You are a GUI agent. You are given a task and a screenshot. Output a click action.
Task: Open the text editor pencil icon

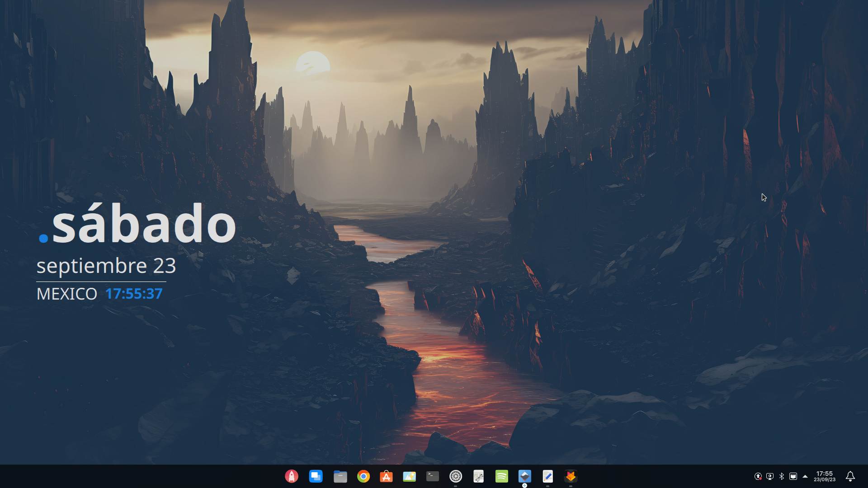pyautogui.click(x=547, y=476)
